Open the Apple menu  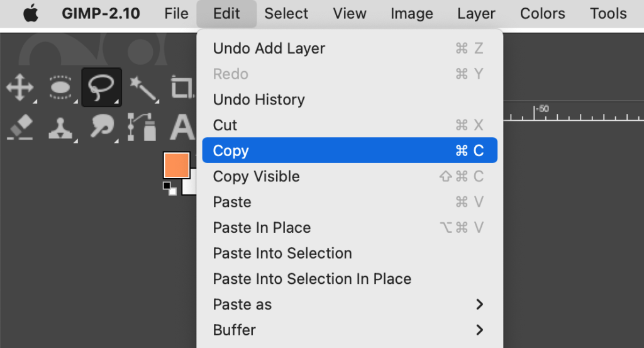pyautogui.click(x=30, y=14)
